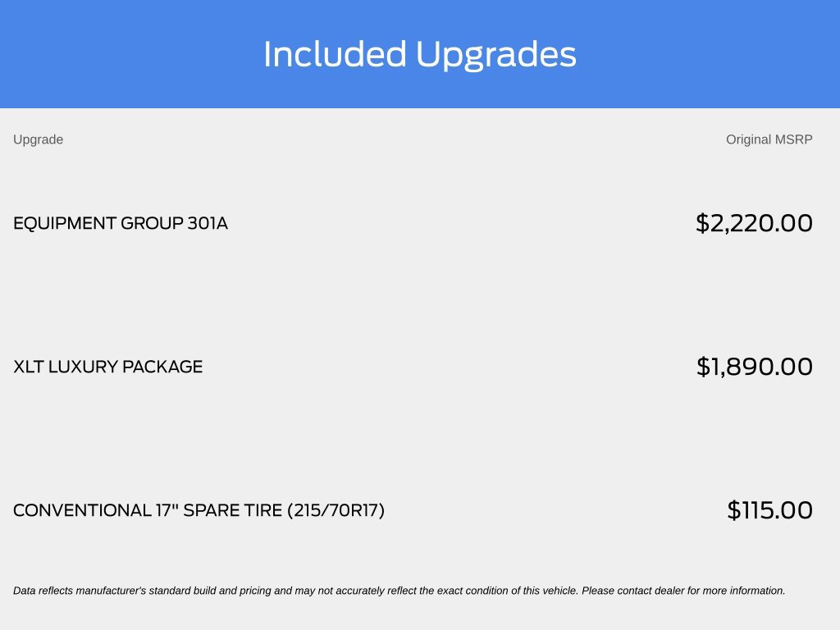The image size is (840, 630).
Task: Click the $115.00 price amount
Action: coord(769,510)
